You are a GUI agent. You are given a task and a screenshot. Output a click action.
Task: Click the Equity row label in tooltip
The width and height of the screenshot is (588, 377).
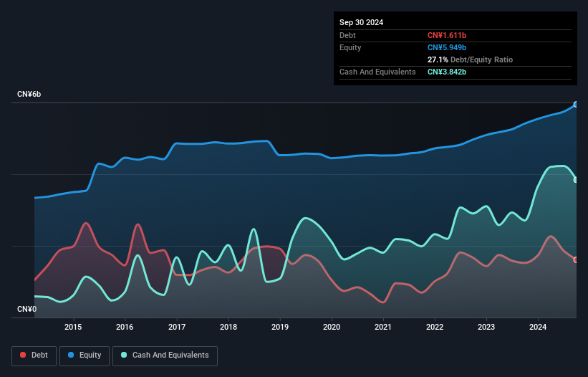click(x=350, y=47)
